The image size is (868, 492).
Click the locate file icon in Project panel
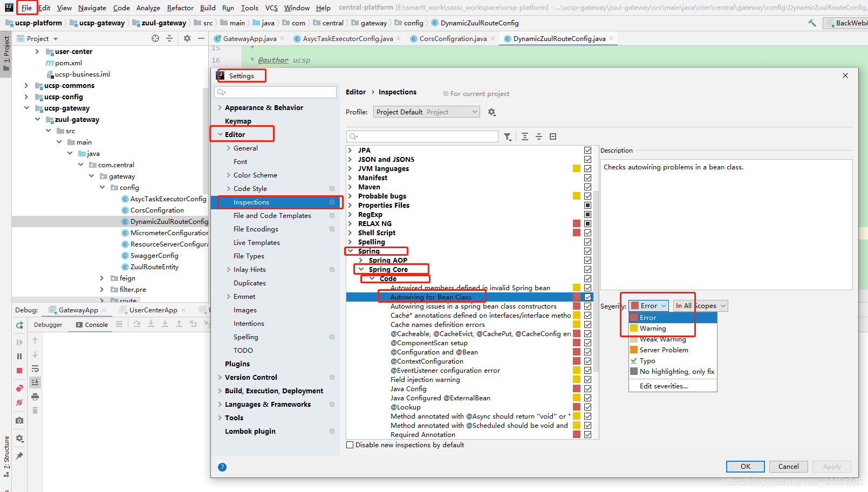(155, 38)
